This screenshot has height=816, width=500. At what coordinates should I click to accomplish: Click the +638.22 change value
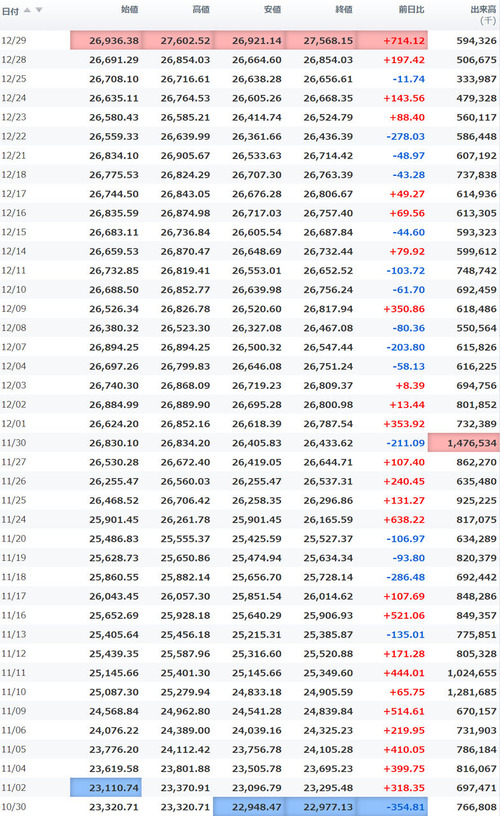[404, 519]
